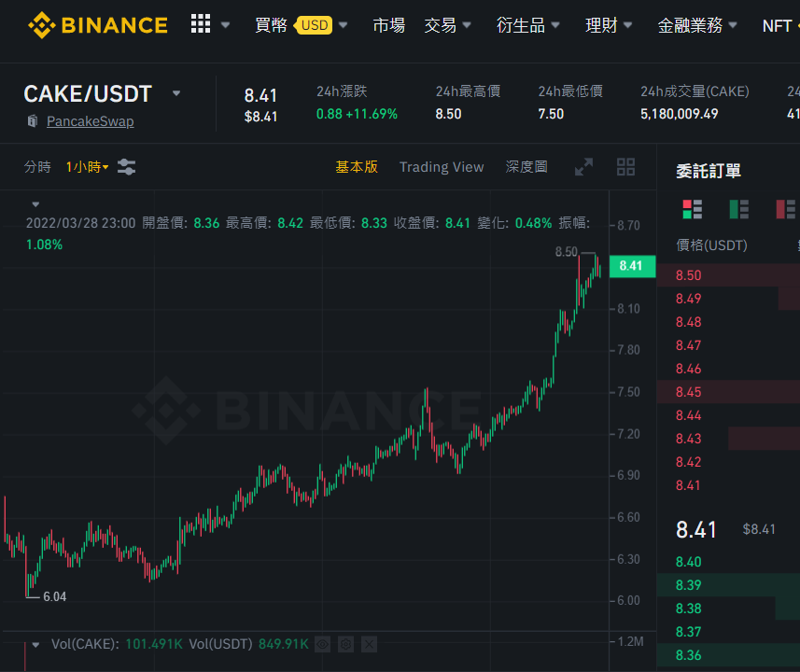Go to 市場 markets page

(388, 25)
